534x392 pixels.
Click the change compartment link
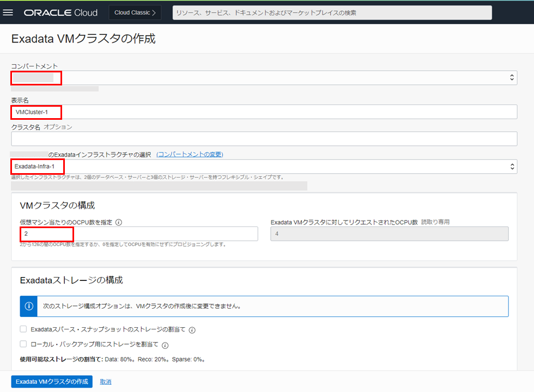[190, 155]
